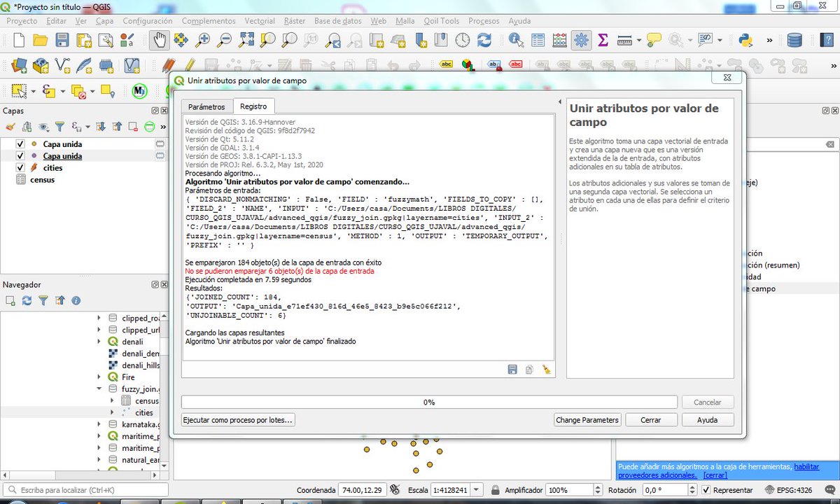Click the Amplificador 100% spin box
The width and height of the screenshot is (840, 504).
pyautogui.click(x=574, y=490)
